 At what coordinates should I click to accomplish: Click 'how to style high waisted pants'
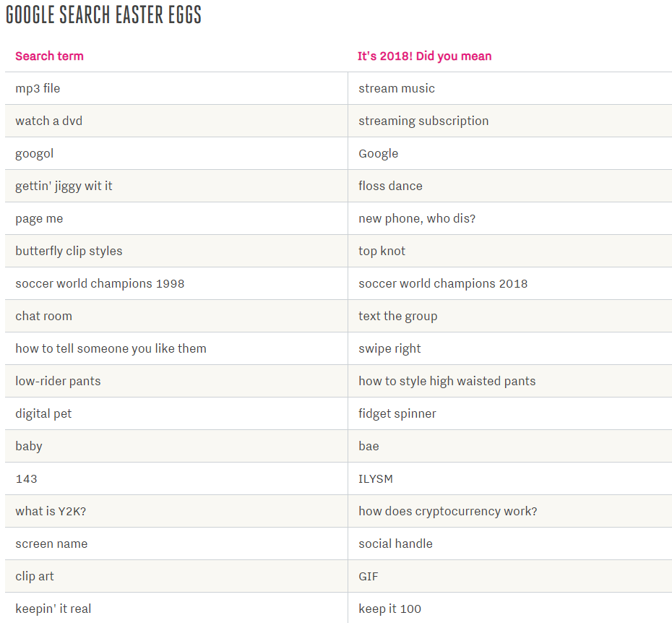click(x=447, y=382)
